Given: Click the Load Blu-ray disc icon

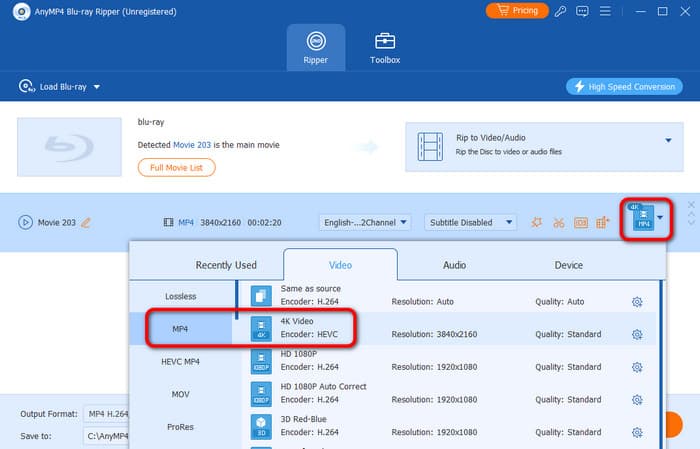Looking at the screenshot, I should pos(26,86).
